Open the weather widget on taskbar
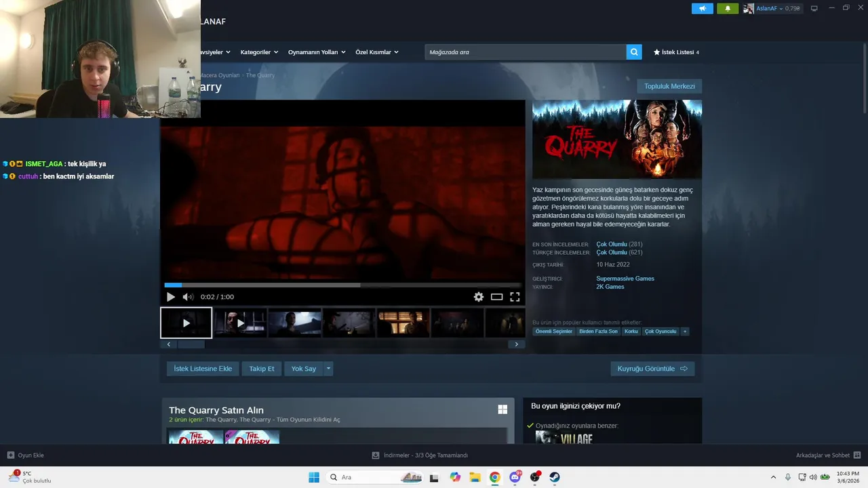 pos(30,477)
